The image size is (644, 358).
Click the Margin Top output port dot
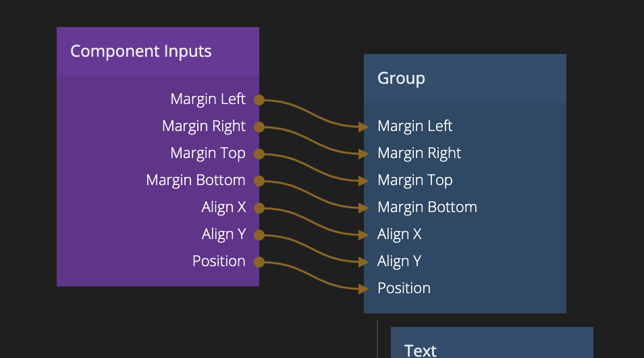pyautogui.click(x=259, y=154)
